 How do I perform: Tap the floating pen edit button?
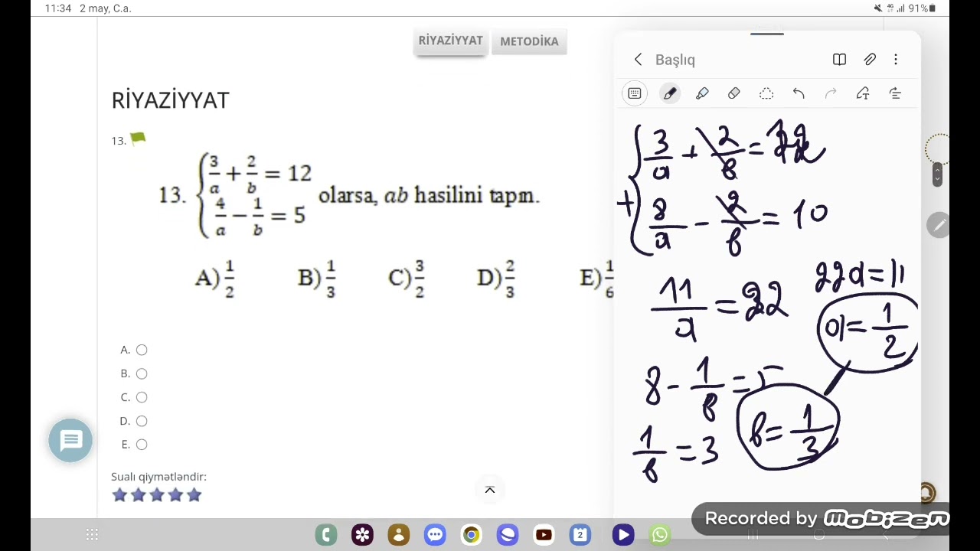(938, 225)
